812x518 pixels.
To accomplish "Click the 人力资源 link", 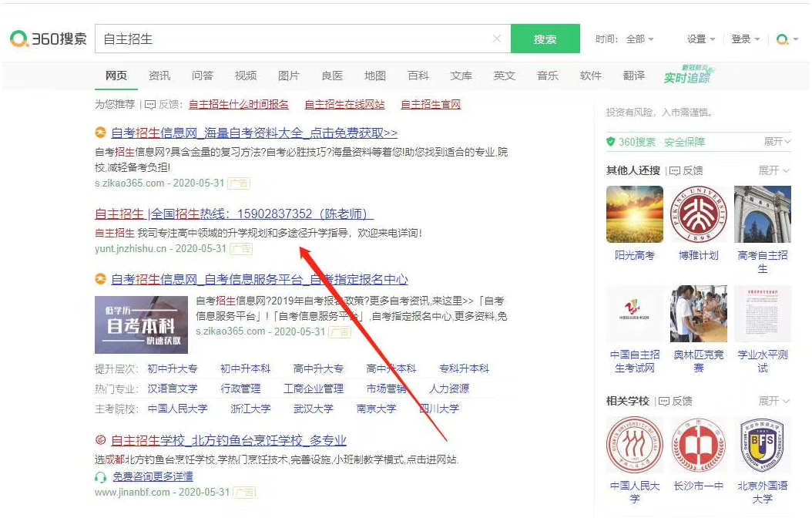I will 449,388.
